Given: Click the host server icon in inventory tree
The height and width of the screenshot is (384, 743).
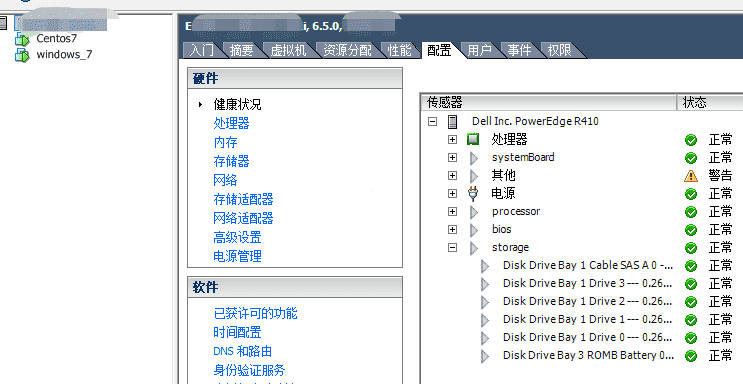Looking at the screenshot, I should click(3, 22).
